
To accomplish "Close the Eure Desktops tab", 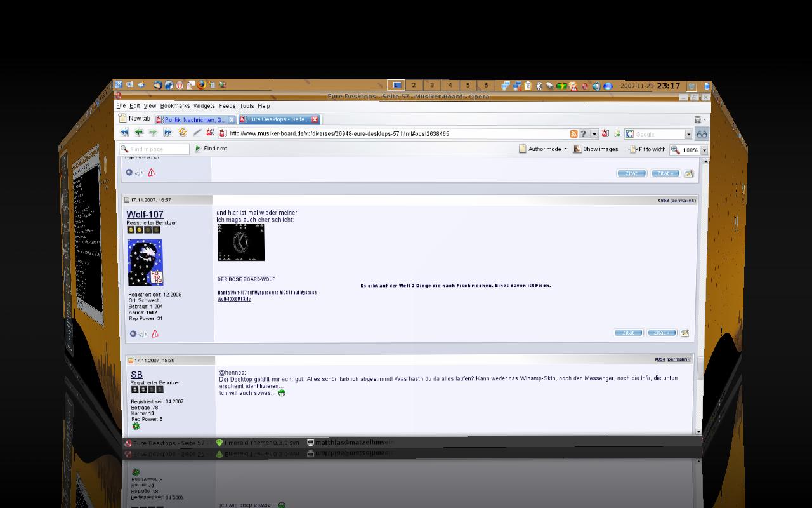I will (315, 119).
